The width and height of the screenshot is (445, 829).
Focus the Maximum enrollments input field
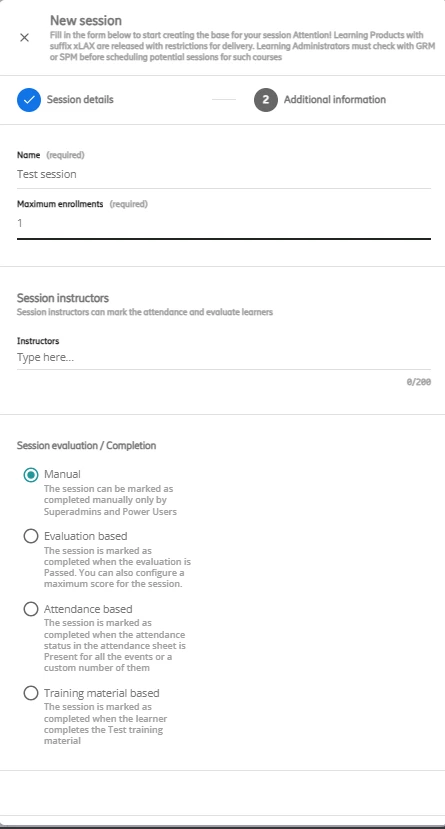tap(224, 223)
